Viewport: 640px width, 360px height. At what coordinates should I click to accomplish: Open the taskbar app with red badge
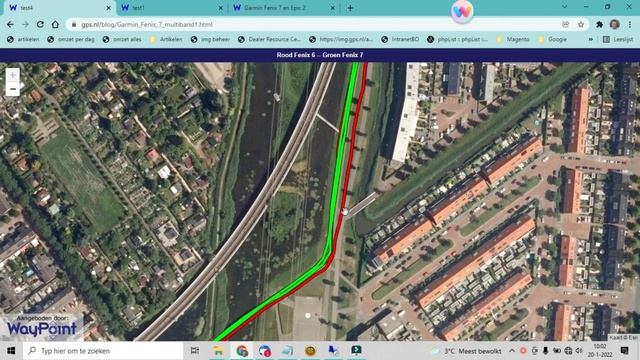(264, 351)
